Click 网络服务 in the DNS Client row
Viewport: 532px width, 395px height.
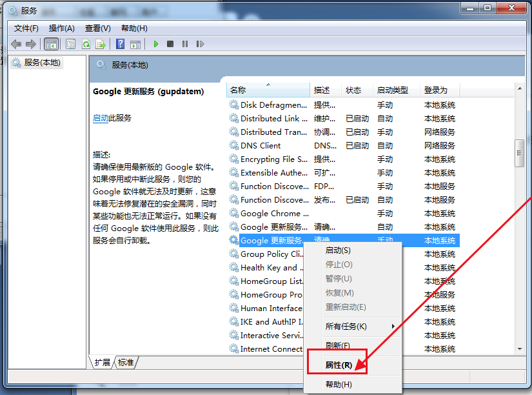pyautogui.click(x=439, y=146)
